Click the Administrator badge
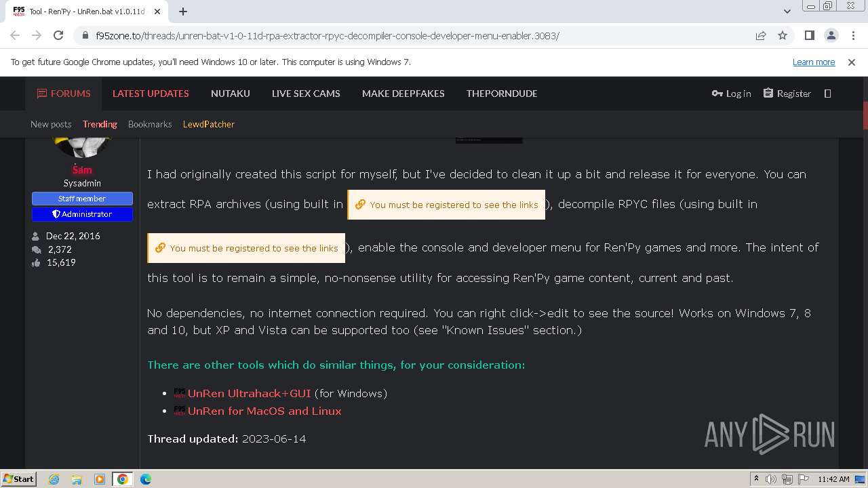The image size is (868, 488). 82,214
